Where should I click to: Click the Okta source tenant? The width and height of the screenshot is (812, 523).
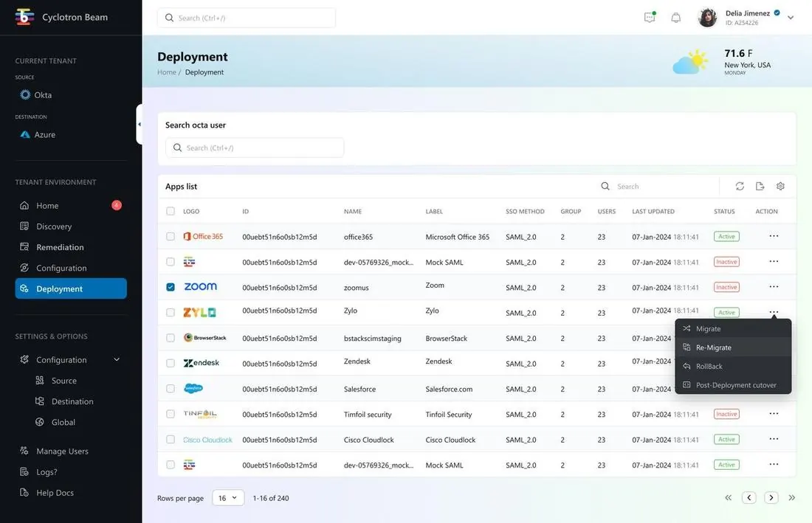coord(36,94)
